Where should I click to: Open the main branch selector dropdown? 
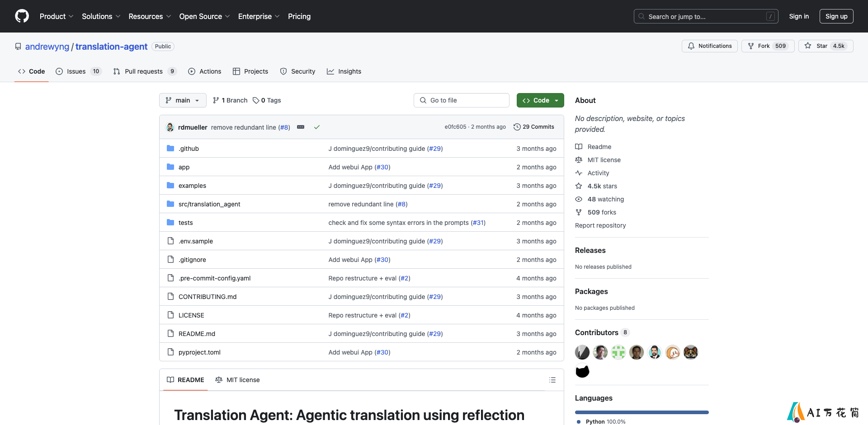pyautogui.click(x=183, y=100)
